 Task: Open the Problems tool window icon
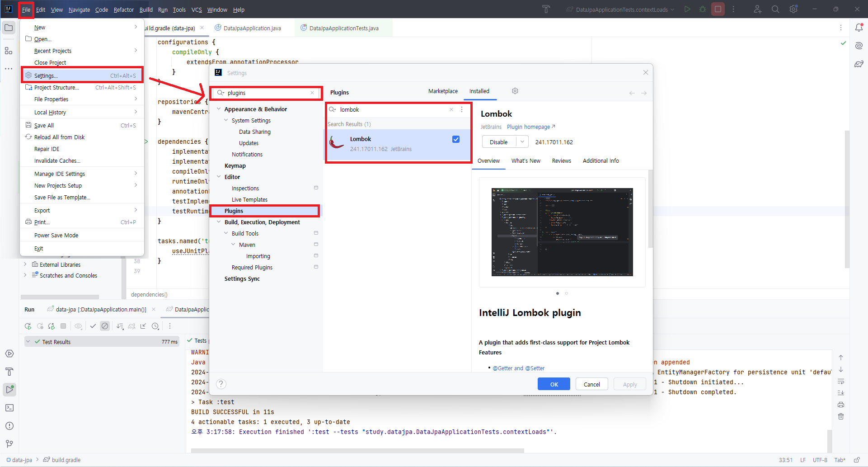(x=9, y=426)
